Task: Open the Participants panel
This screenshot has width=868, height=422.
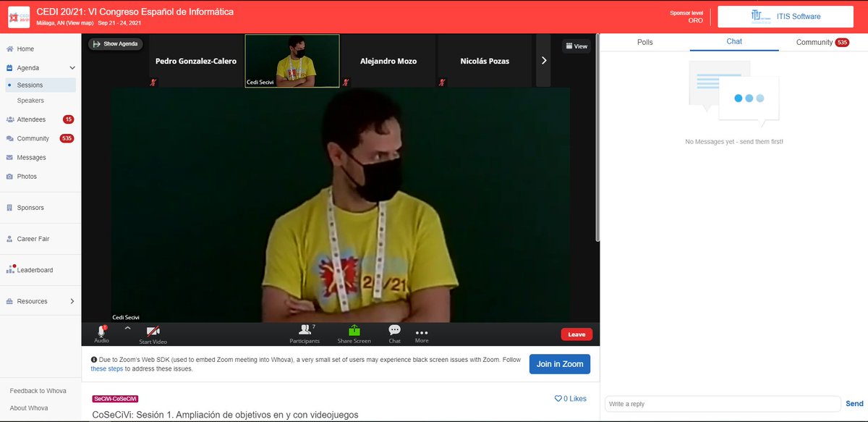Action: point(305,334)
